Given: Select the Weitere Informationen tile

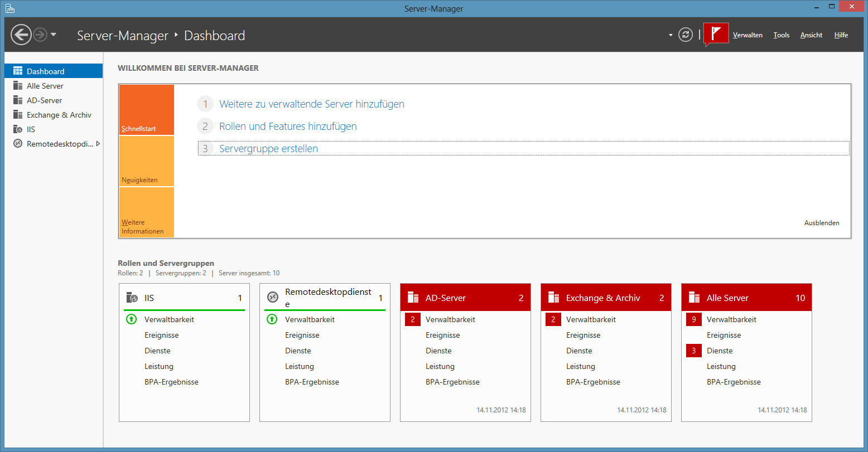Looking at the screenshot, I should point(147,212).
